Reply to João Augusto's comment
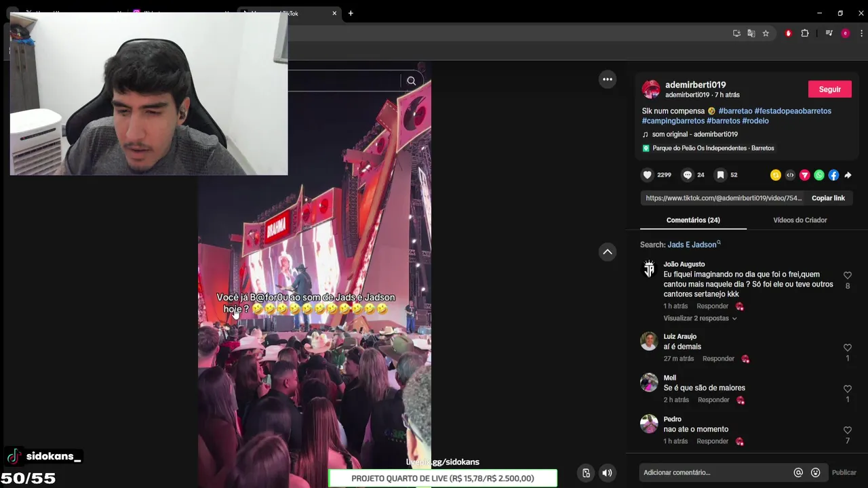This screenshot has height=488, width=868. pos(712,306)
